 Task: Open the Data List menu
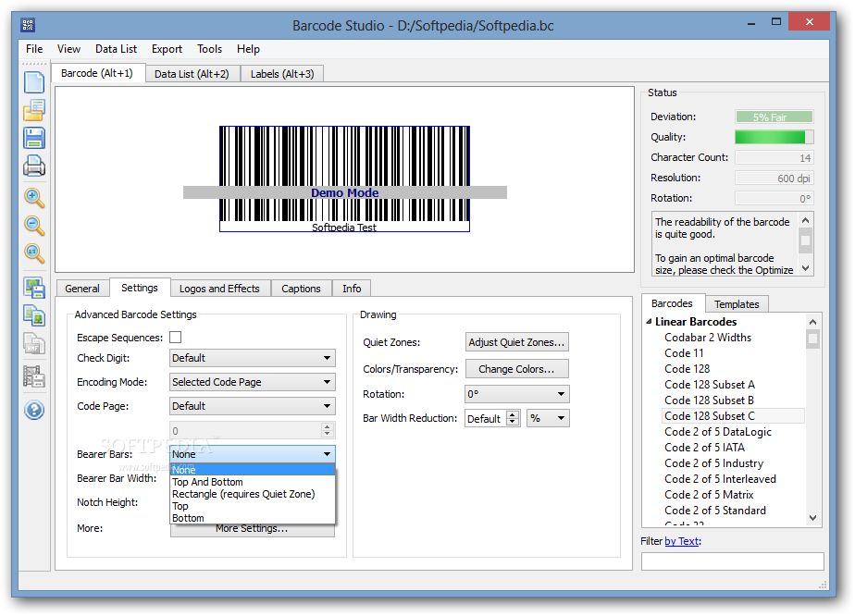[117, 49]
